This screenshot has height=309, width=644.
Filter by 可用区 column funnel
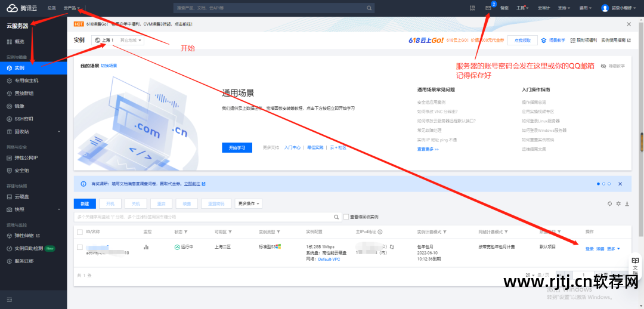pyautogui.click(x=230, y=232)
